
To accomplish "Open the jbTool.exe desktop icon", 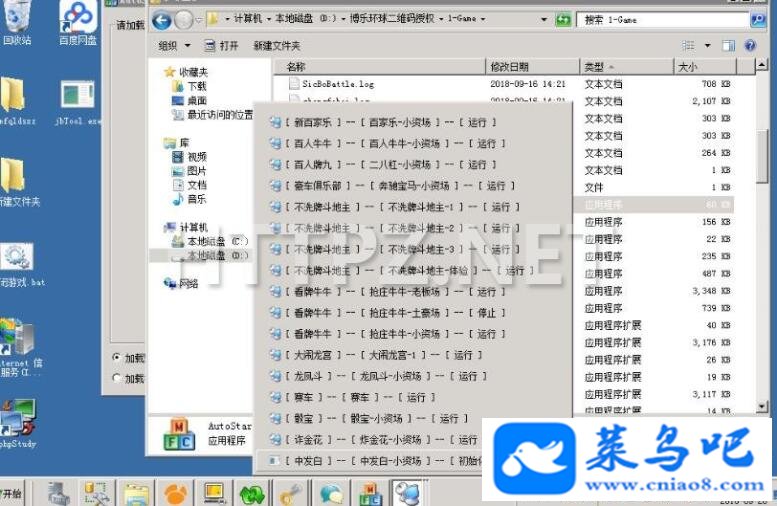I will pos(78,103).
